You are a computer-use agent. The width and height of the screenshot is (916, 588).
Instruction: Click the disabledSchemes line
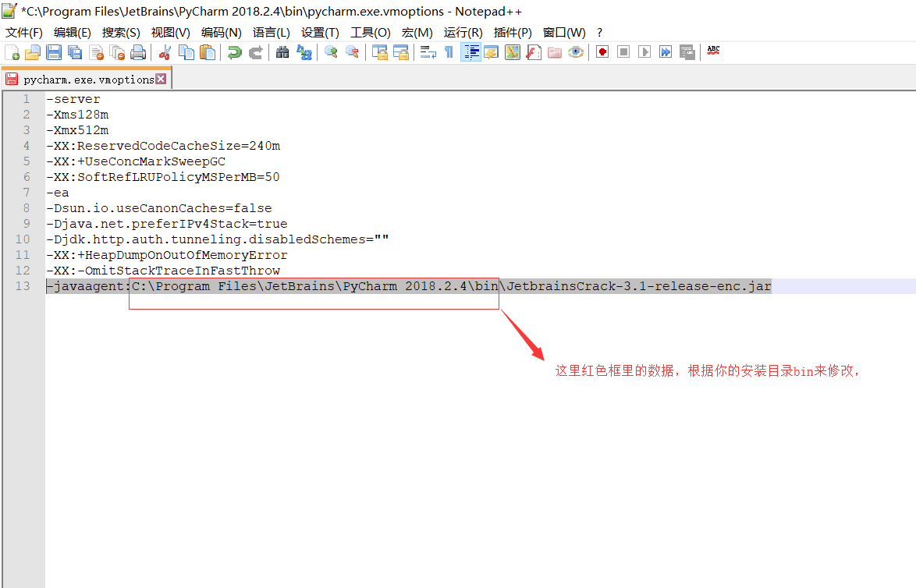pos(218,239)
